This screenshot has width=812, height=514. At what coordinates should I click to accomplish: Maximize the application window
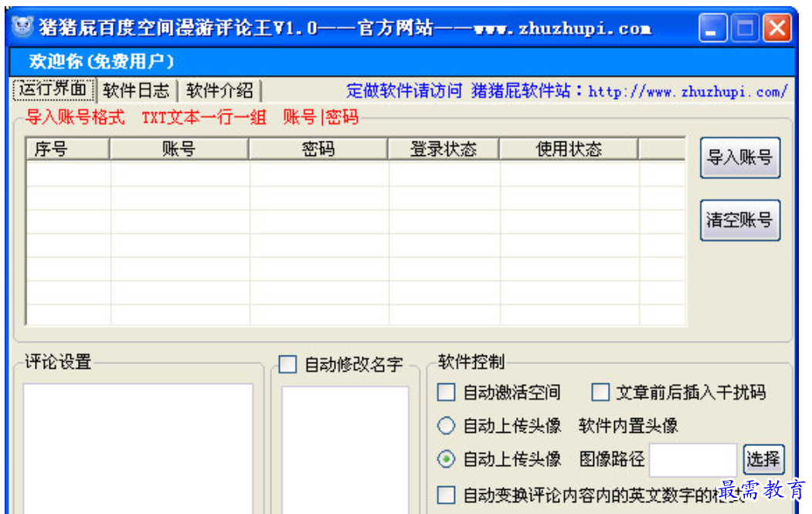pos(745,28)
